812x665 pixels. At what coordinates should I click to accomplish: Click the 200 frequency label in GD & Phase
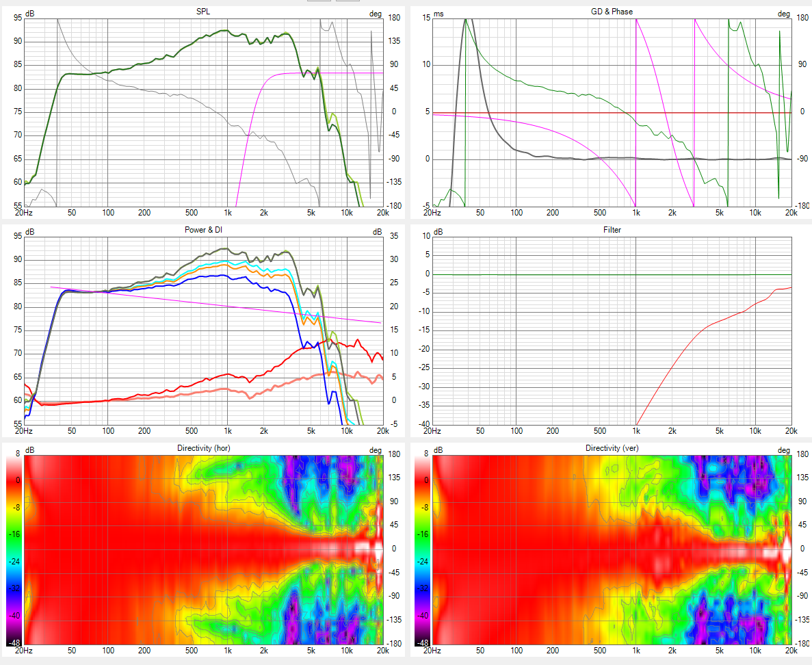553,212
